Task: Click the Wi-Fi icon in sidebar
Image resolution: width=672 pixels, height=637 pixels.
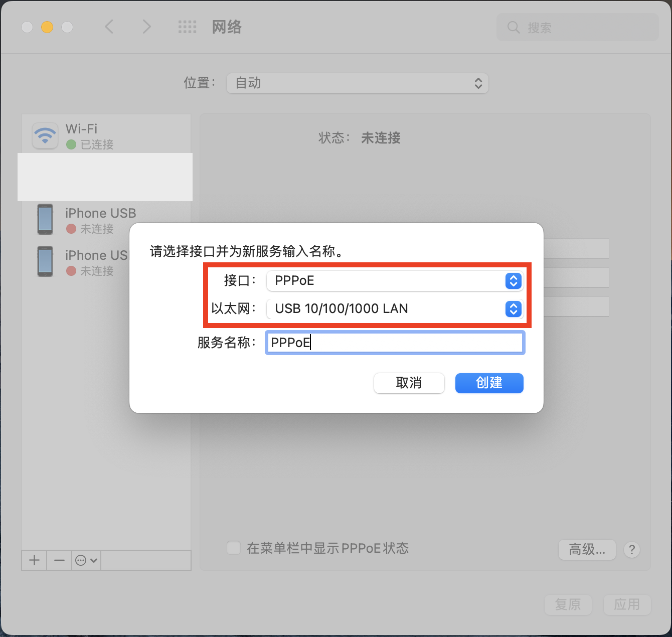Action: [x=45, y=136]
